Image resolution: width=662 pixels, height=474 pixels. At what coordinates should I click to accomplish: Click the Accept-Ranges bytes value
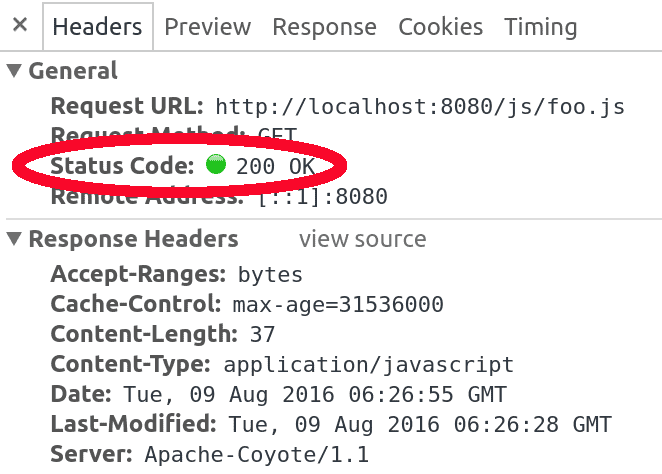270,274
